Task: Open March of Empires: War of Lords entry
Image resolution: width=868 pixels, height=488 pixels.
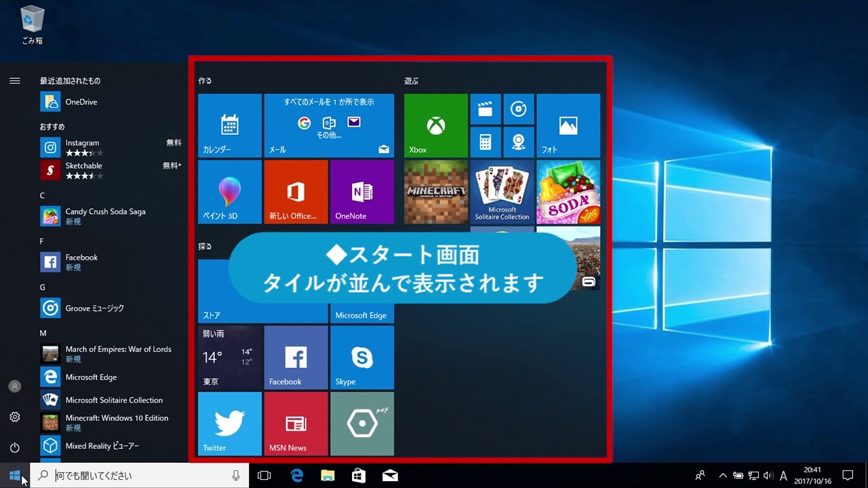Action: tap(111, 354)
